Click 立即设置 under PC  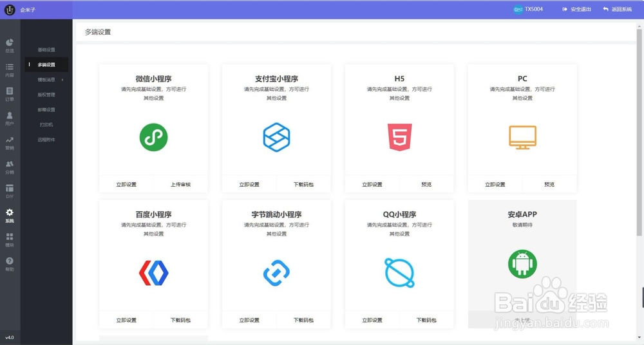495,185
